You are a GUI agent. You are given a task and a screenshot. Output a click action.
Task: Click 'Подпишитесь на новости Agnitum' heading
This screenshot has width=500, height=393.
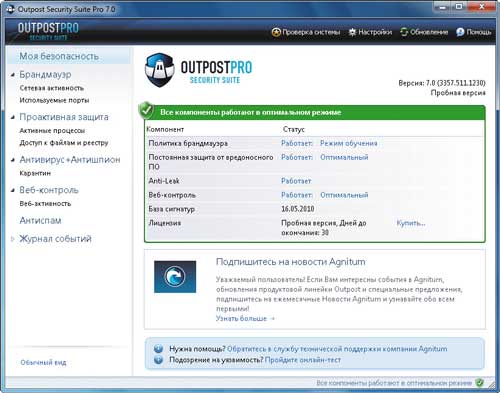[290, 262]
